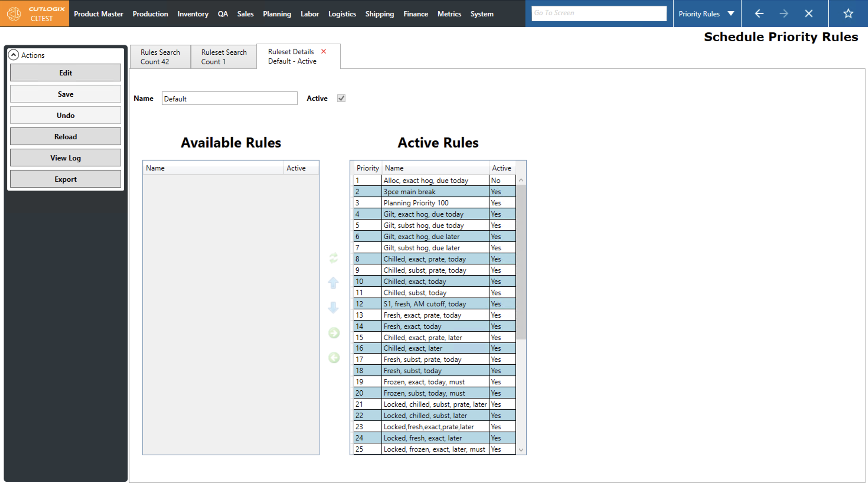The image size is (868, 484).
Task: Click the Export button
Action: [65, 179]
